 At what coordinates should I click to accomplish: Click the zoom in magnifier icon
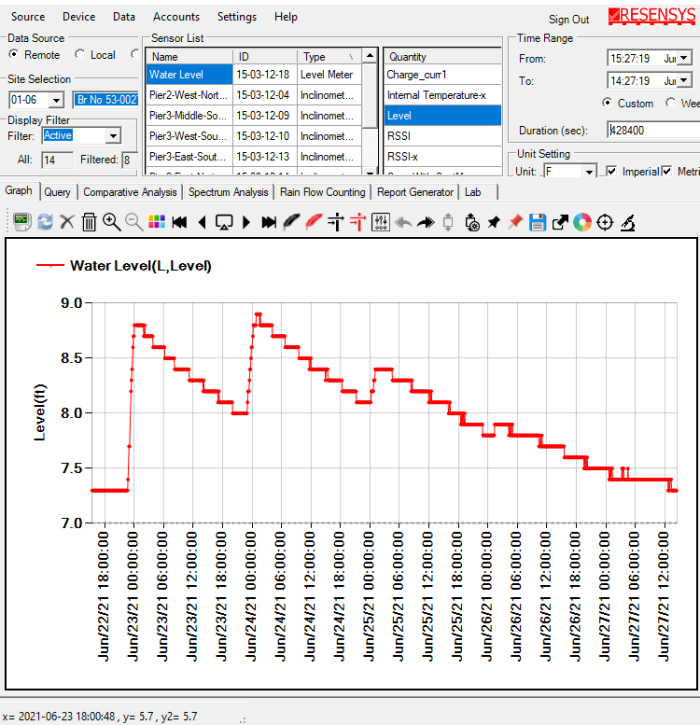coord(111,222)
